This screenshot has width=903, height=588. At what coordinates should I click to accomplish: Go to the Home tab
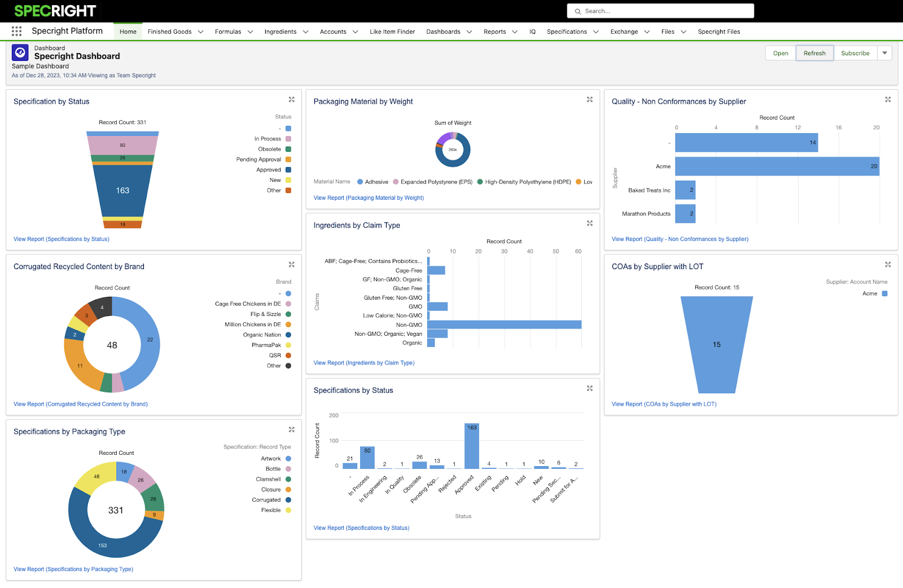pos(128,32)
